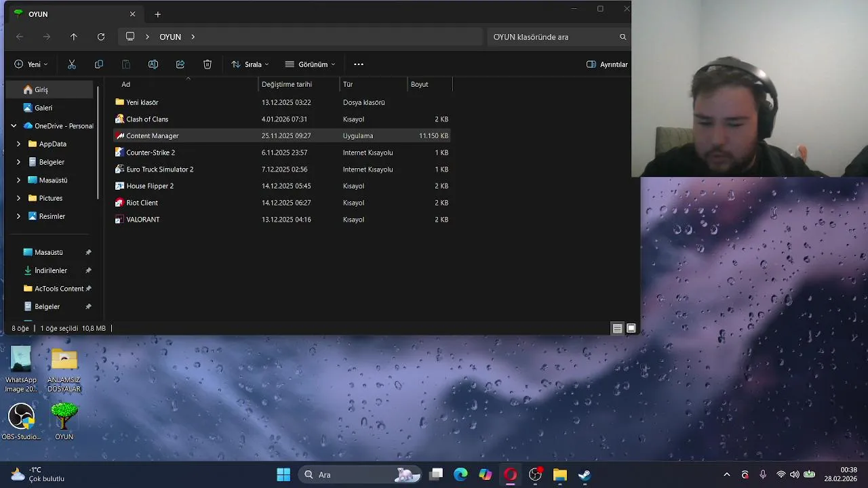Refresh the OYUN folder view
This screenshot has height=488, width=868.
coord(101,37)
